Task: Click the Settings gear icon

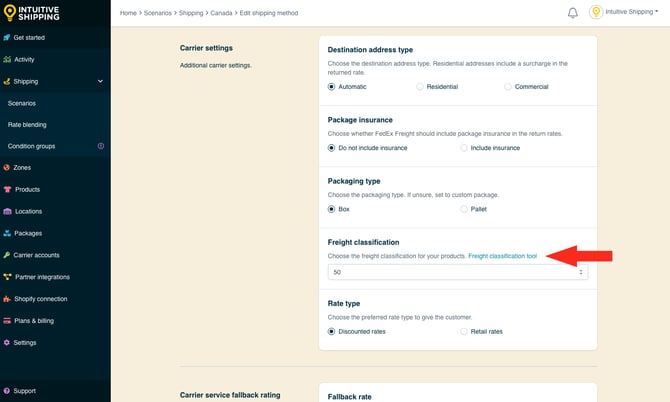Action: tap(6, 343)
